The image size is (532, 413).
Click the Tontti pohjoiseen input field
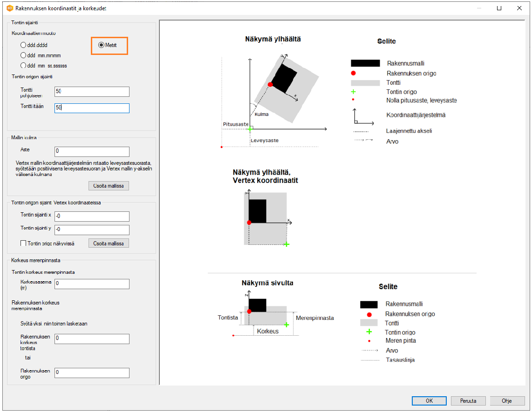(x=92, y=92)
